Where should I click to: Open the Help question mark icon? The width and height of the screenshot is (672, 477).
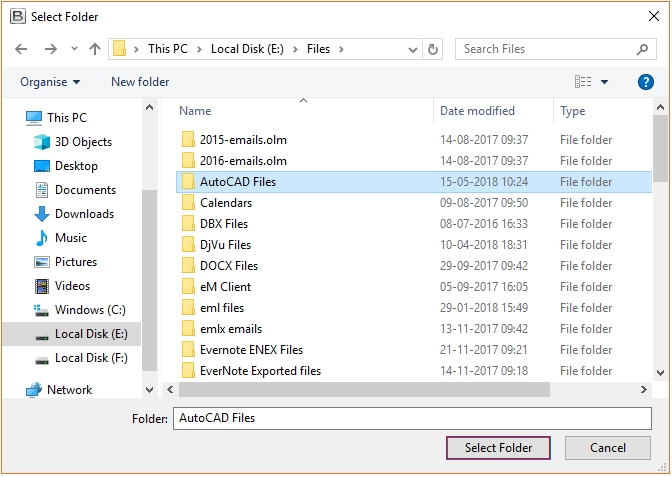coord(645,82)
